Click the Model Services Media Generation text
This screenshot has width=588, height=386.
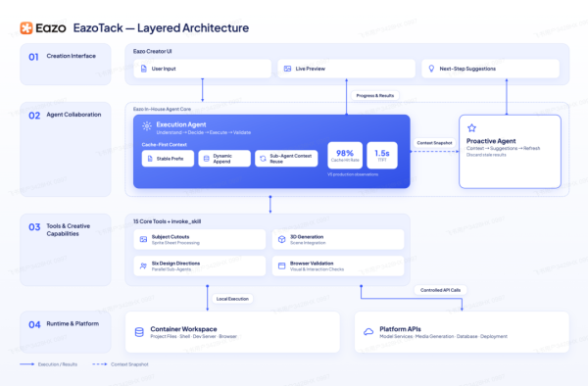(x=443, y=337)
